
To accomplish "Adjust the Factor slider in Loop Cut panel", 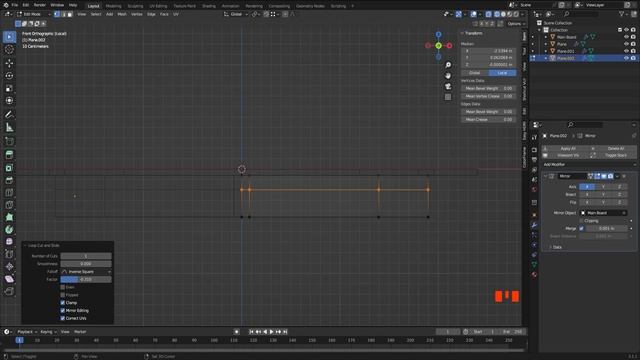I will [x=86, y=280].
